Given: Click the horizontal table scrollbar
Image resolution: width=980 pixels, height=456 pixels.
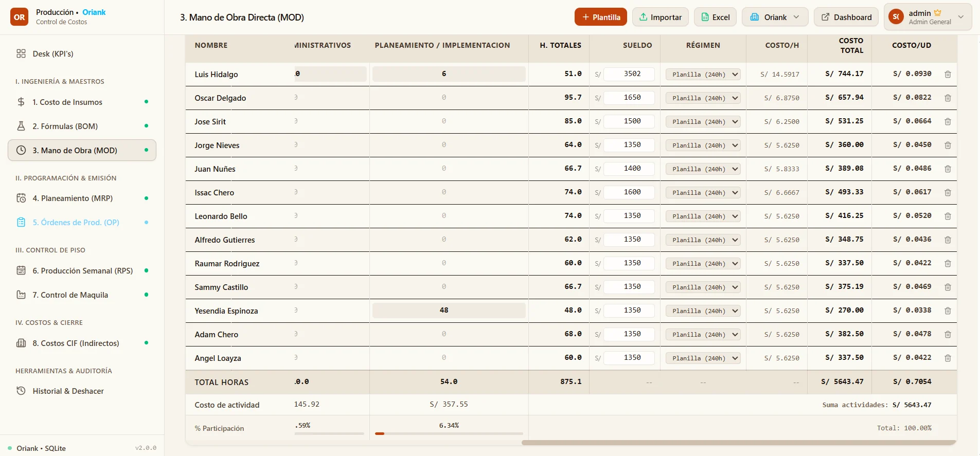Looking at the screenshot, I should [739, 442].
